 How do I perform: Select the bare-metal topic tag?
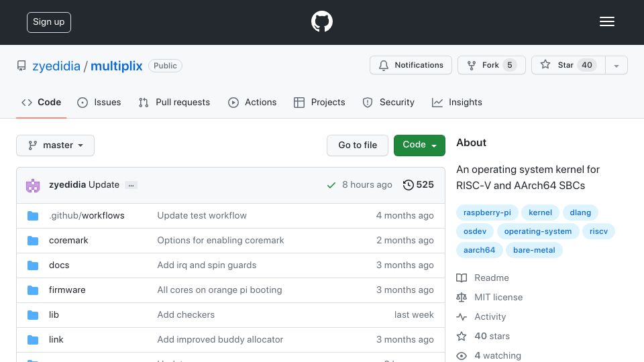pyautogui.click(x=534, y=250)
